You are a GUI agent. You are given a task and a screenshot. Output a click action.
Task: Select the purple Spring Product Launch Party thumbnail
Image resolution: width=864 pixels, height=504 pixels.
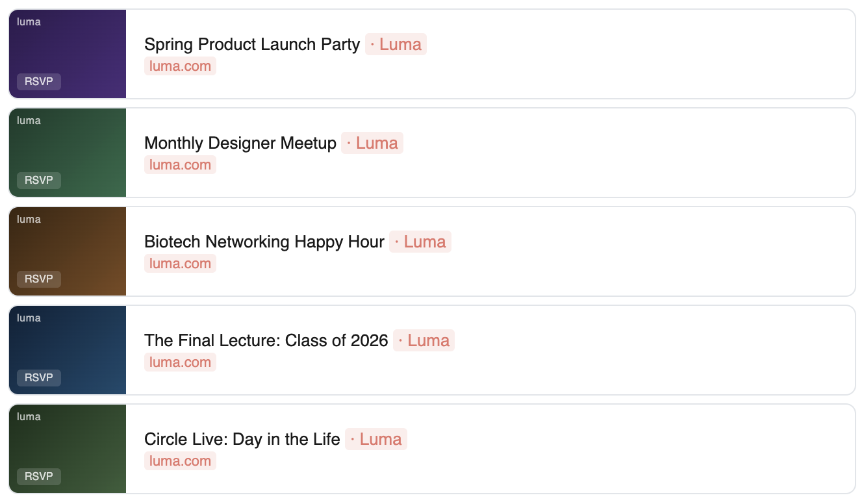click(x=68, y=54)
